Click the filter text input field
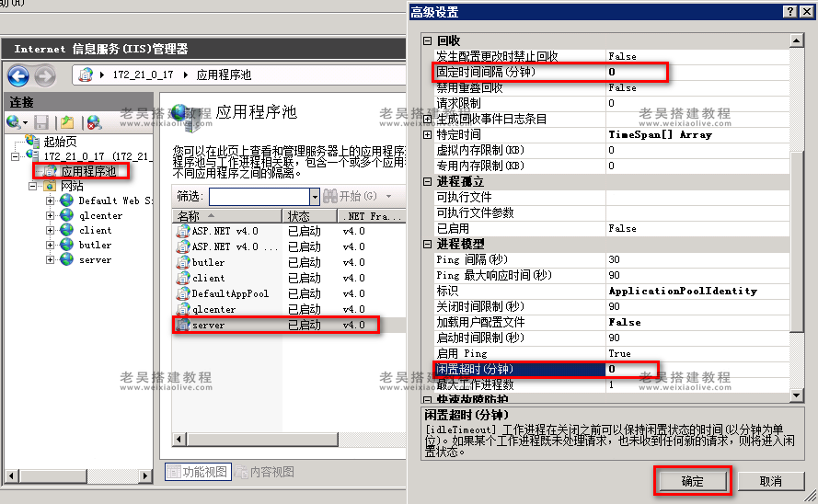The image size is (818, 504). [259, 197]
